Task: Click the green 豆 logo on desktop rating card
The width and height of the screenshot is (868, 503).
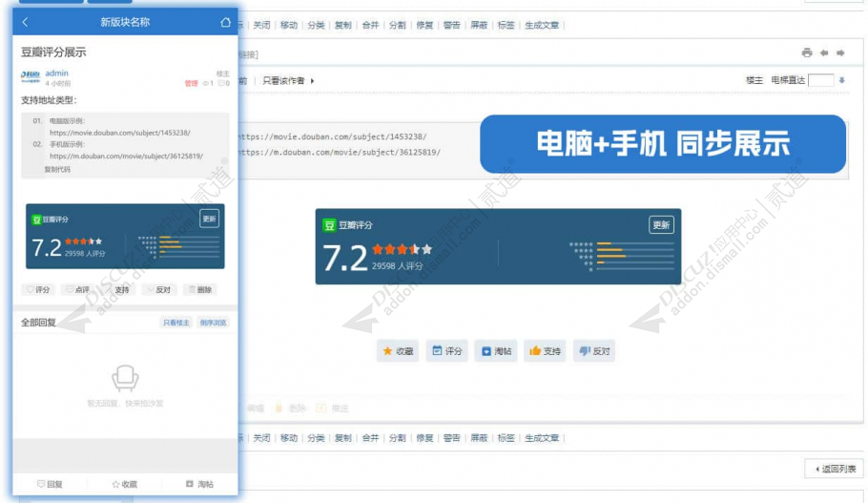Action: click(329, 225)
